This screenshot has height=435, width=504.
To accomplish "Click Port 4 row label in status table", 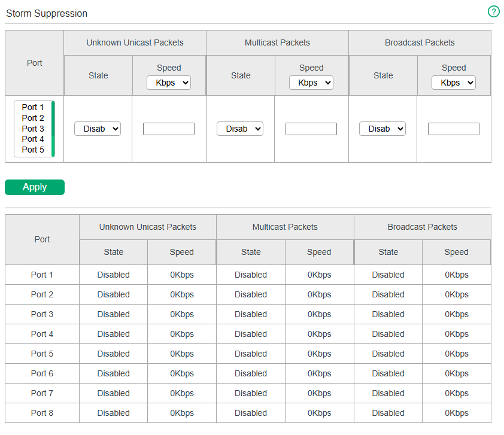I will [x=42, y=334].
